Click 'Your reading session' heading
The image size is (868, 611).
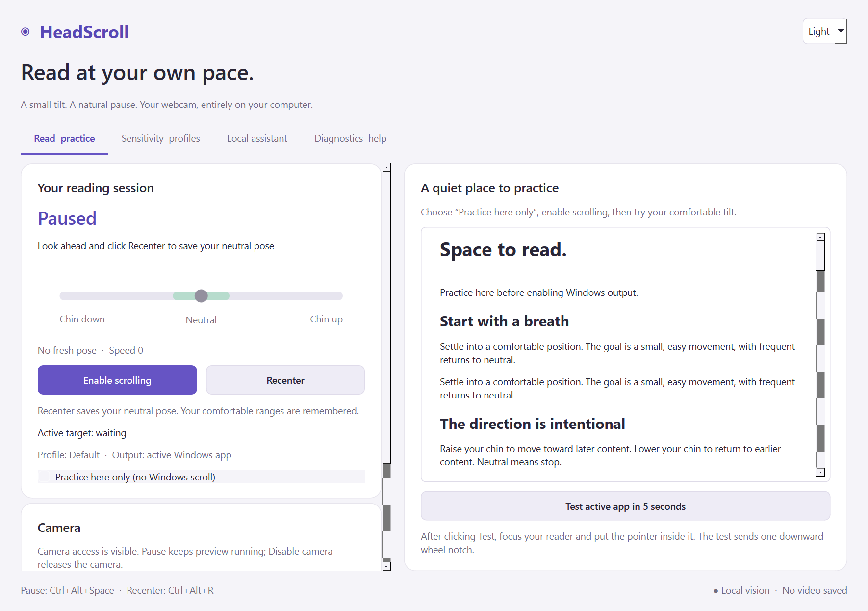point(96,188)
